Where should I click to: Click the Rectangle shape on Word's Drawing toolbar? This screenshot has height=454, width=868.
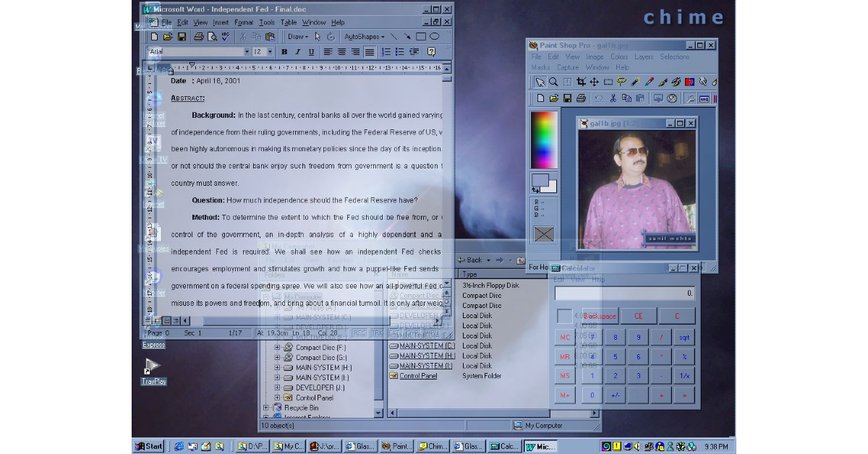pos(421,37)
